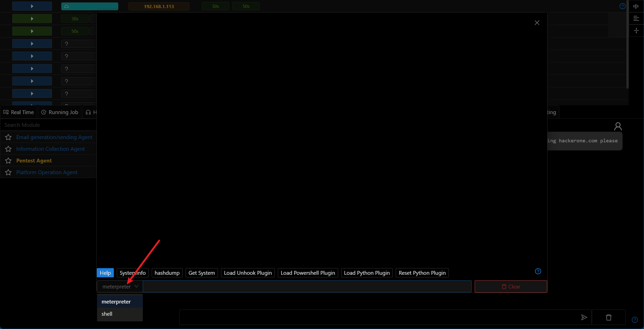This screenshot has width=644, height=329.
Task: Switch to the Real Time tab
Action: point(19,112)
